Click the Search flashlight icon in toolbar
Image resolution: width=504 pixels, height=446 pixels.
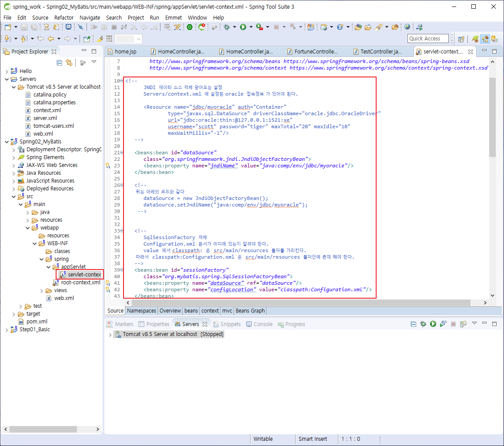379,27
